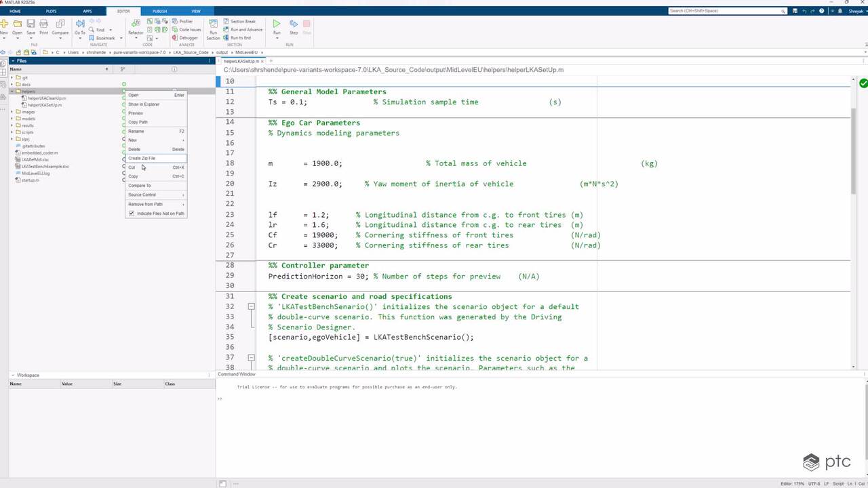Screen dimensions: 868x488
Task: Switch to the Publish ribbon tab
Action: pos(159,11)
